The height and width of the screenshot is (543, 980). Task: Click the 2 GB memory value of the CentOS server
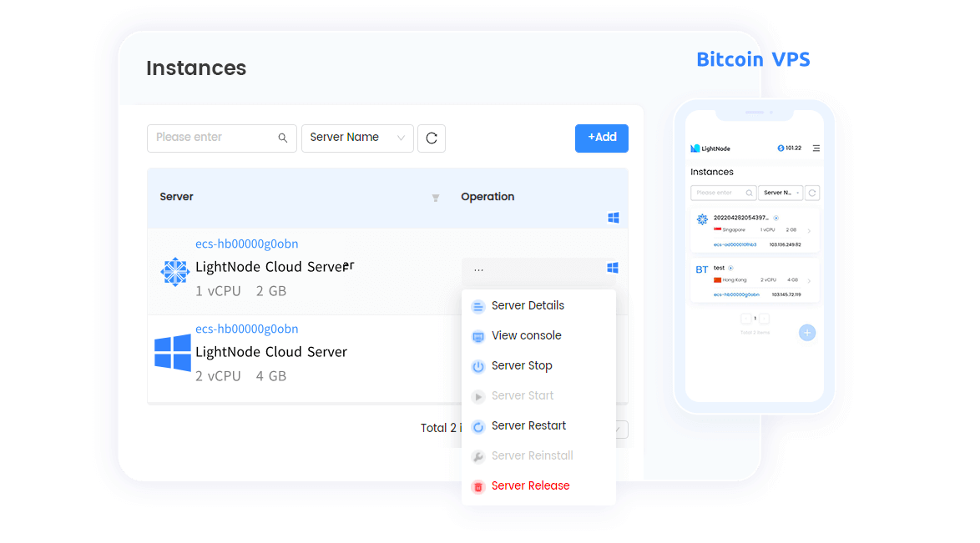click(x=271, y=291)
